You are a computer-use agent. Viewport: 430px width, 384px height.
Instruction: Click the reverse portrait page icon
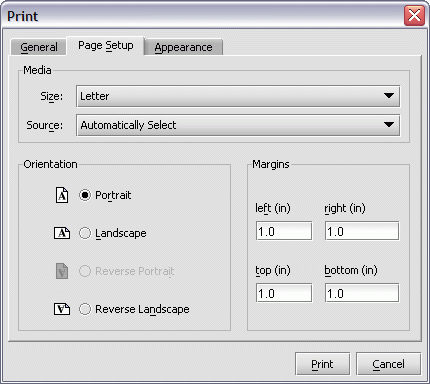coord(62,271)
